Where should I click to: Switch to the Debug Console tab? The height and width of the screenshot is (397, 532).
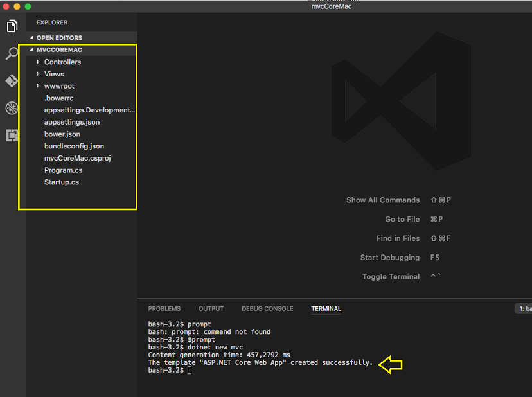(x=267, y=309)
